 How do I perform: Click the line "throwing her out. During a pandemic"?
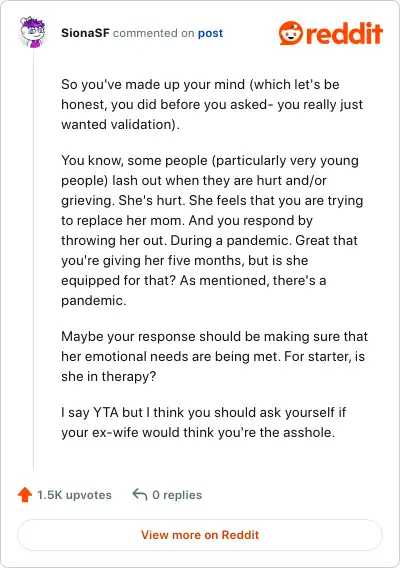209,241
